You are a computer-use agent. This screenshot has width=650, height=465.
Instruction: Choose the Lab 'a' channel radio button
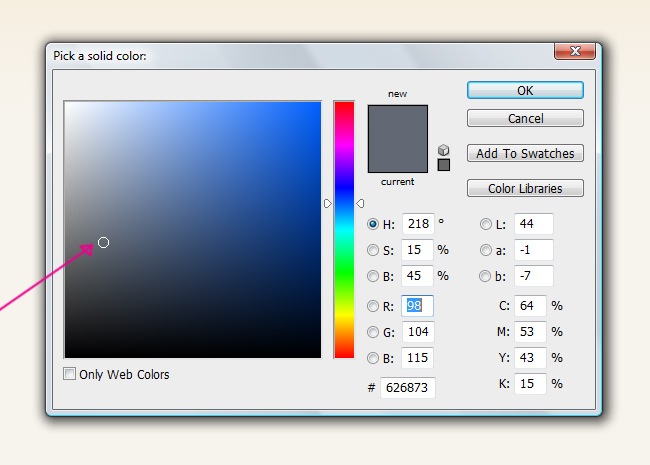486,251
